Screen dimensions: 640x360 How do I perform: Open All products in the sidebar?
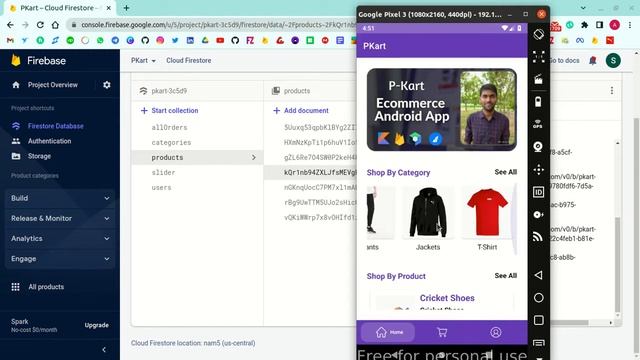(46, 287)
